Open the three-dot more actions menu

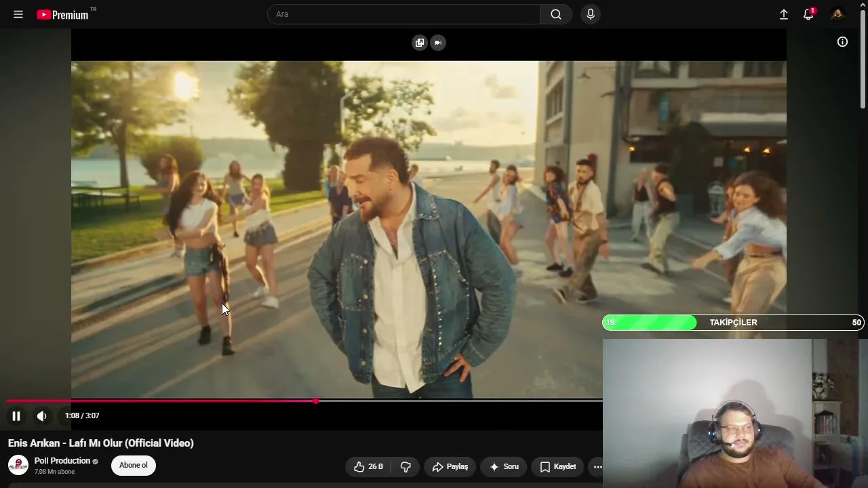[597, 467]
